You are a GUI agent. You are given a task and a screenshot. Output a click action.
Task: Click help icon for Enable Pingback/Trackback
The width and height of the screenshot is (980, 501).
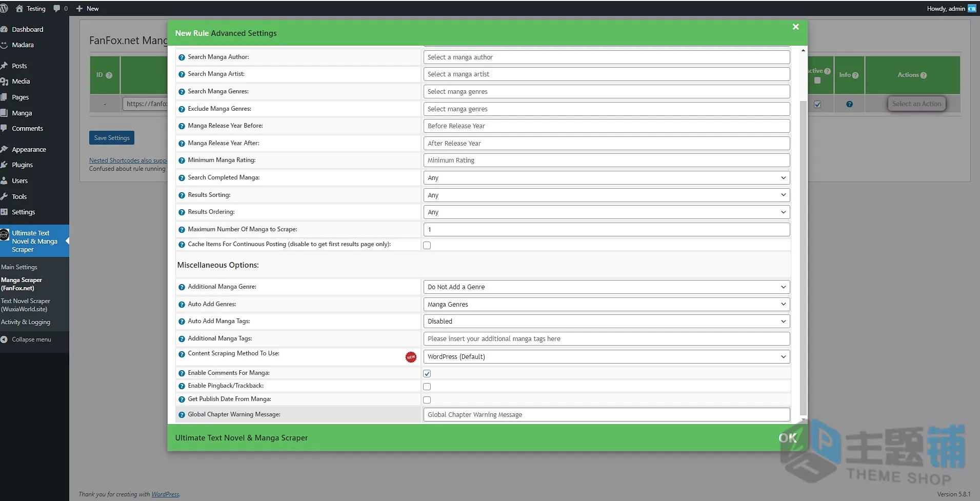(182, 386)
